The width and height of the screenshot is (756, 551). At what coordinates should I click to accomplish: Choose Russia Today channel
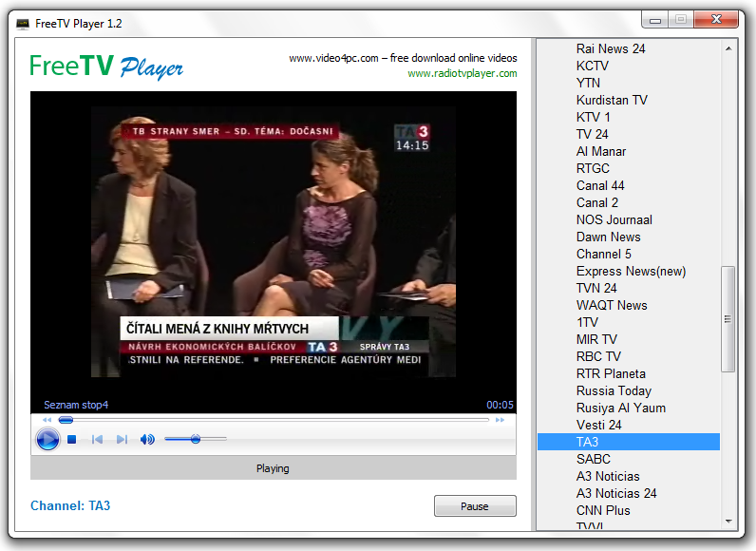[x=628, y=391]
